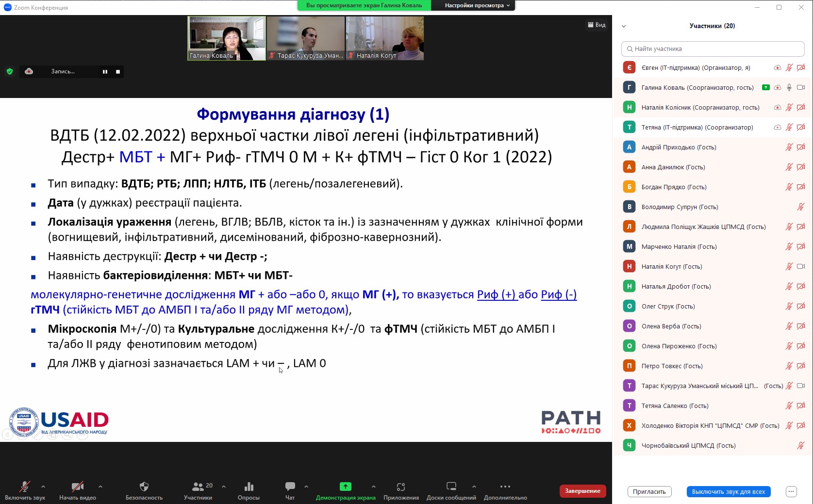Open the Вид view layout menu
This screenshot has height=504, width=813.
[597, 25]
